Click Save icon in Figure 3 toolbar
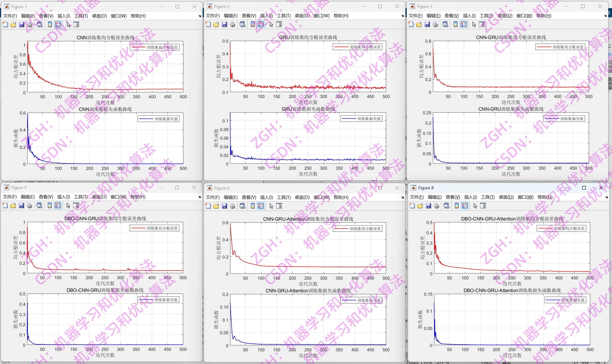The width and height of the screenshot is (612, 364). point(427,24)
